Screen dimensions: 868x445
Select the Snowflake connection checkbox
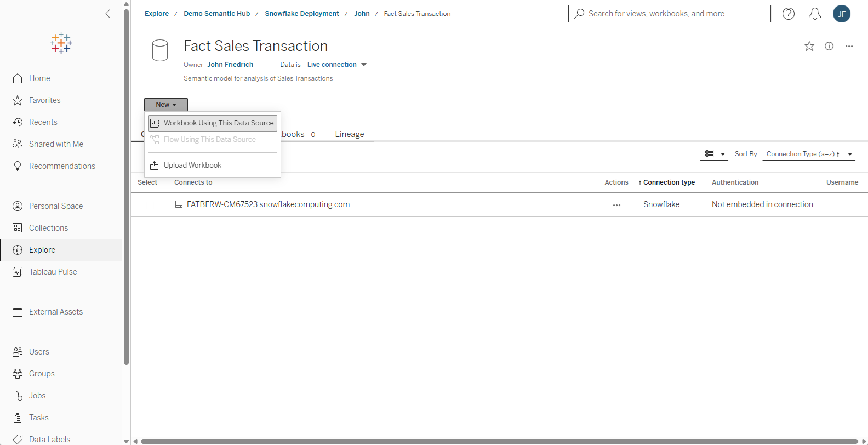point(150,206)
